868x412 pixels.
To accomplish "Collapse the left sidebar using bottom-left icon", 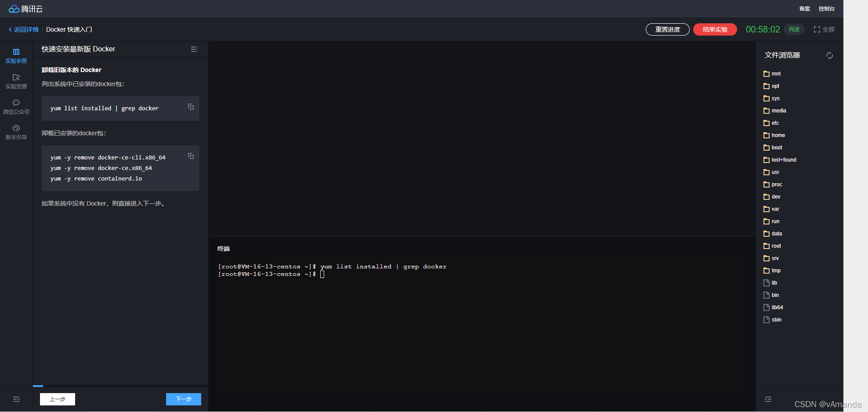I will (x=16, y=399).
